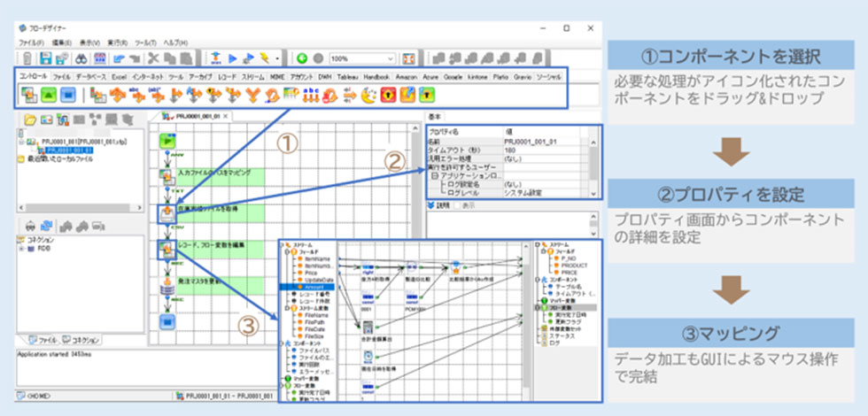
Task: Switch to the Tableau component tab
Action: click(348, 77)
